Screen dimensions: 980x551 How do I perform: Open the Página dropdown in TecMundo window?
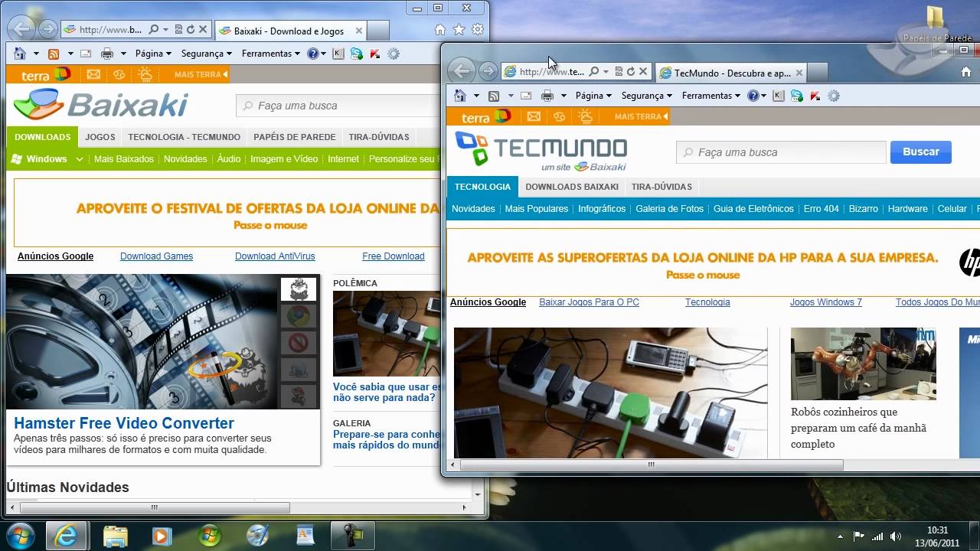pos(594,96)
